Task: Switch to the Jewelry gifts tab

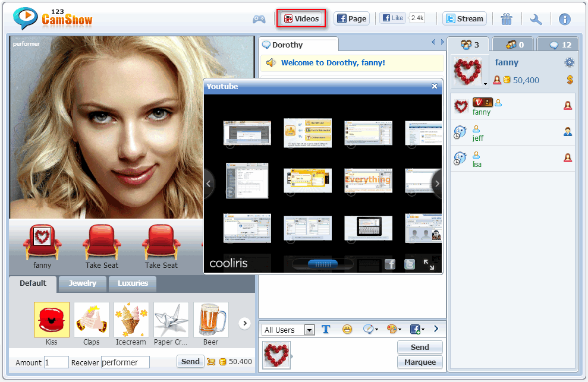Action: tap(82, 283)
